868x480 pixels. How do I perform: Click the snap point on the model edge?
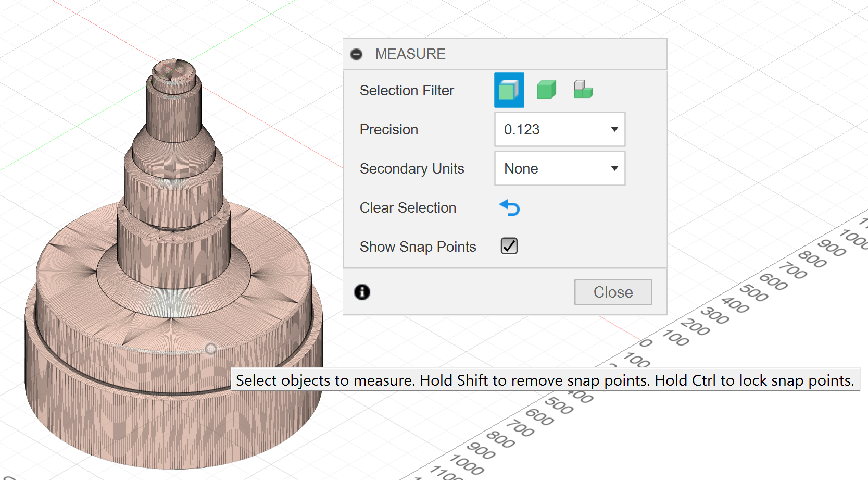pyautogui.click(x=211, y=349)
